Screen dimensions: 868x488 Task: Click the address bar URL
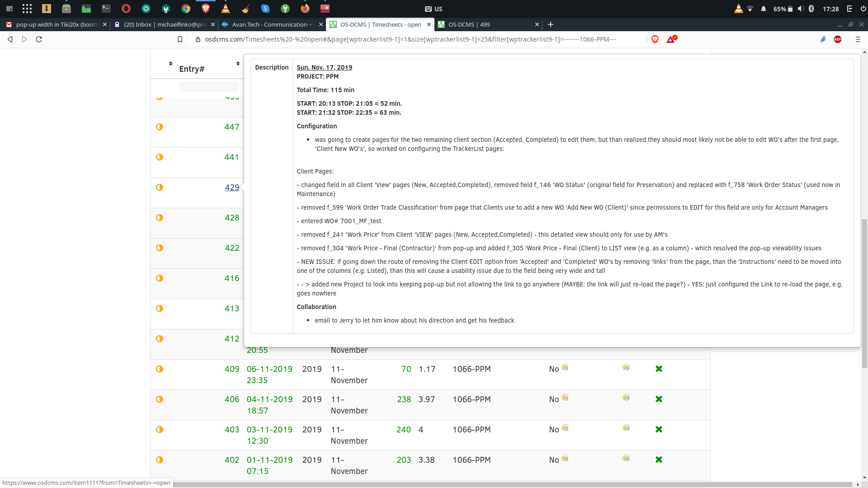pyautogui.click(x=410, y=39)
